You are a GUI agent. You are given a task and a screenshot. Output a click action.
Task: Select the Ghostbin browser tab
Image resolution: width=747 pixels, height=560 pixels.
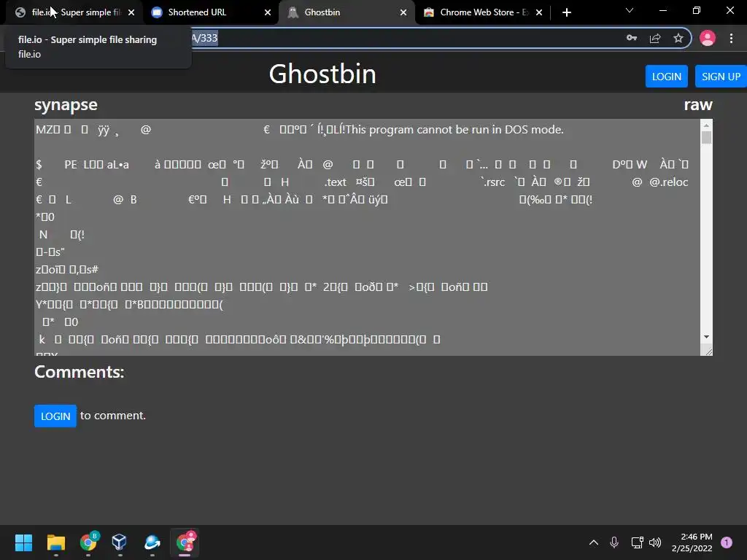(347, 12)
